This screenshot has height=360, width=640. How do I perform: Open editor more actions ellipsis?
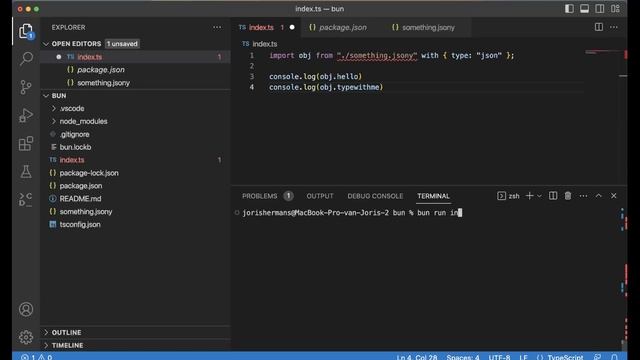(614, 27)
